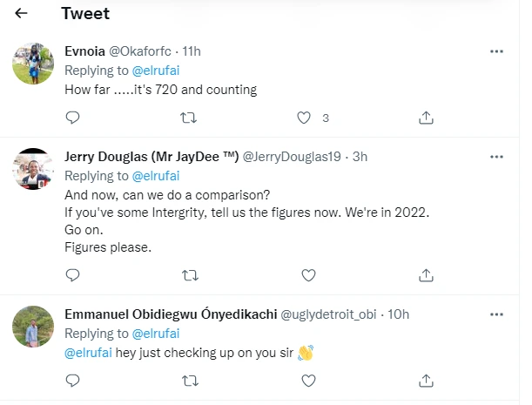Retweet Evnoia's 720 and counting tweet
The width and height of the screenshot is (532, 405).
tap(188, 118)
